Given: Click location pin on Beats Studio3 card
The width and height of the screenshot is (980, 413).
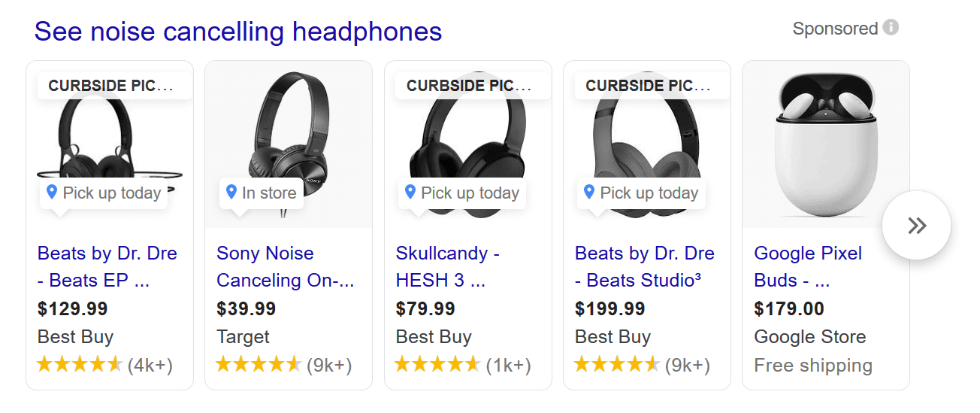Looking at the screenshot, I should point(589,192).
